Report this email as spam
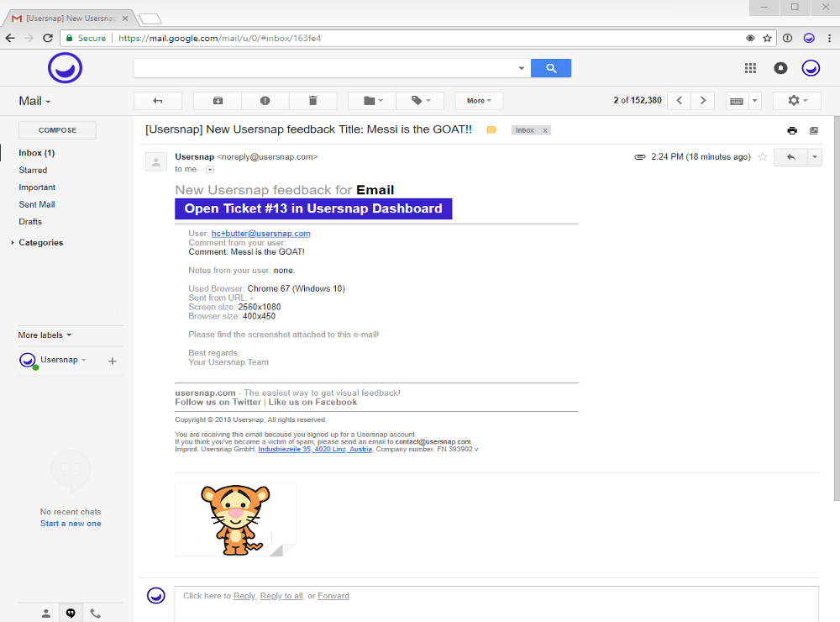The image size is (840, 622). point(265,101)
